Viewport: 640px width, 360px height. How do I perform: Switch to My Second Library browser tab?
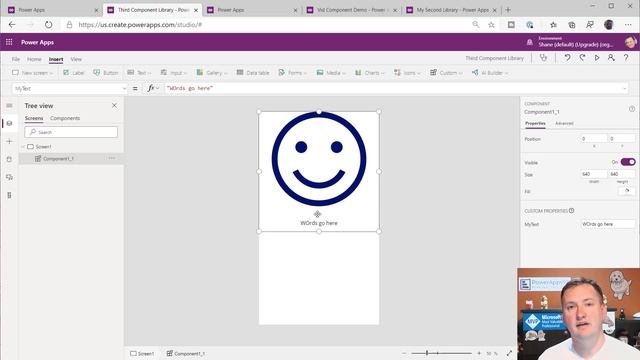click(x=452, y=10)
